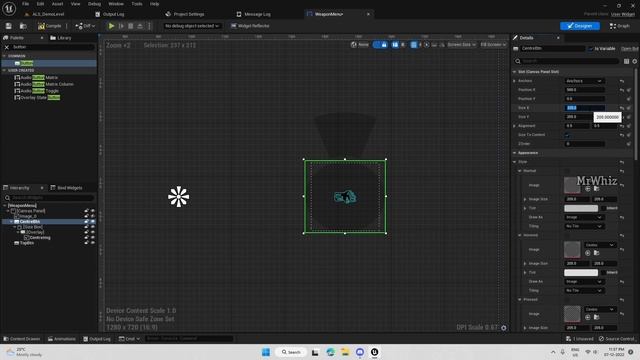Toggle lock icon for CentreBtn row
This screenshot has width=640, height=360.
[87, 221]
